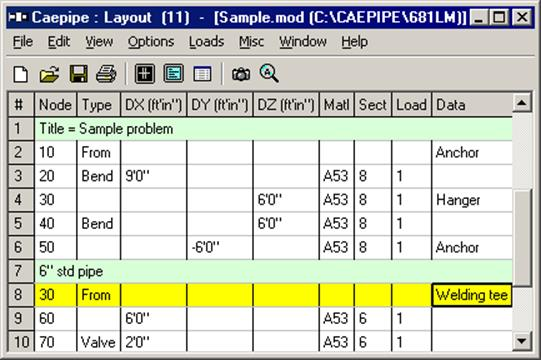Viewport: 541px width, 360px height.
Task: Save the model using the floppy disk icon
Action: (x=79, y=74)
